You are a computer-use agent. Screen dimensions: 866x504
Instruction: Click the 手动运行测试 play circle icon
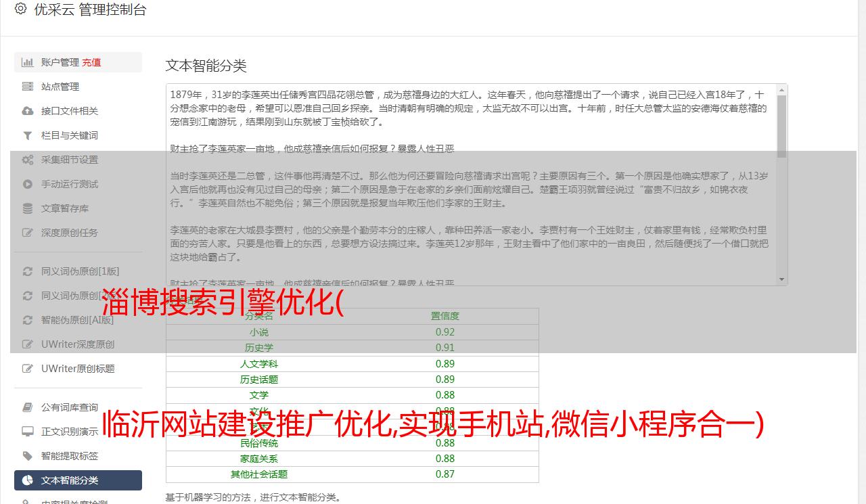[x=28, y=184]
